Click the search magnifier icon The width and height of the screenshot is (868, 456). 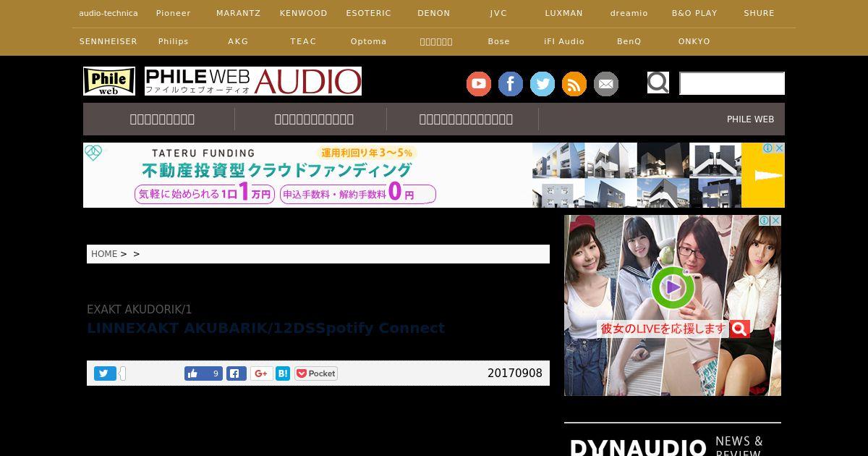click(x=658, y=83)
